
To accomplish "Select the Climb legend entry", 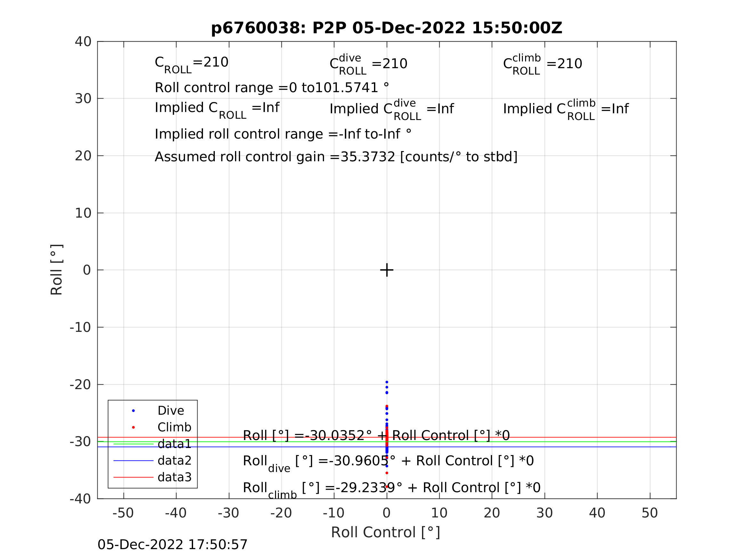I will [x=174, y=427].
